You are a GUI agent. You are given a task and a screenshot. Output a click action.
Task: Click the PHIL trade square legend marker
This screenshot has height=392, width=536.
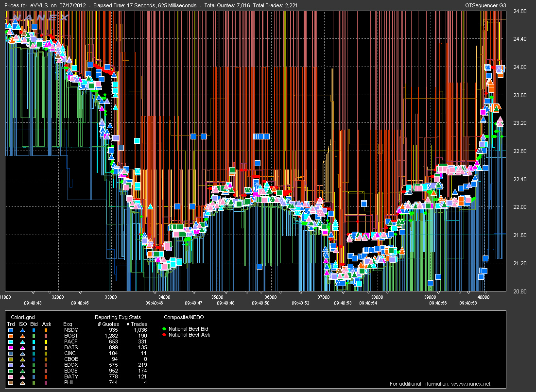pyautogui.click(x=11, y=383)
